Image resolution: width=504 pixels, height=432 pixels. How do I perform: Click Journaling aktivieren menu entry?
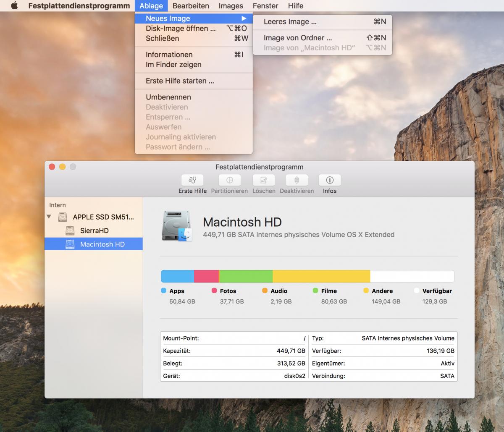pos(194,137)
